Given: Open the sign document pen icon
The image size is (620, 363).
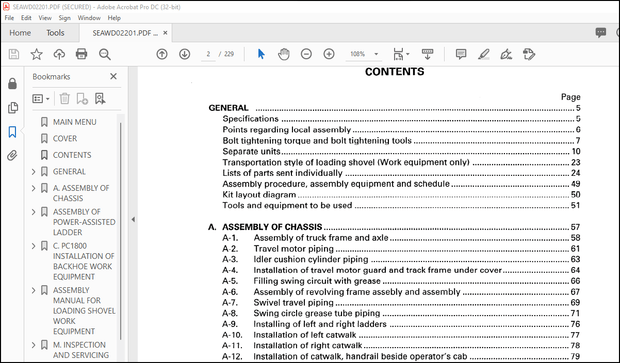Looking at the screenshot, I should (506, 54).
